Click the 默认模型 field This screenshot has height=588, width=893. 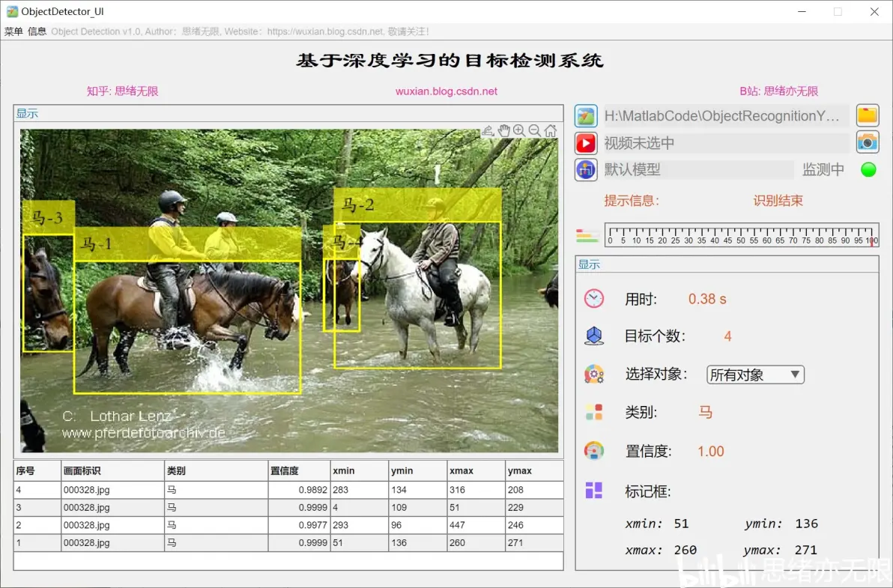(697, 169)
